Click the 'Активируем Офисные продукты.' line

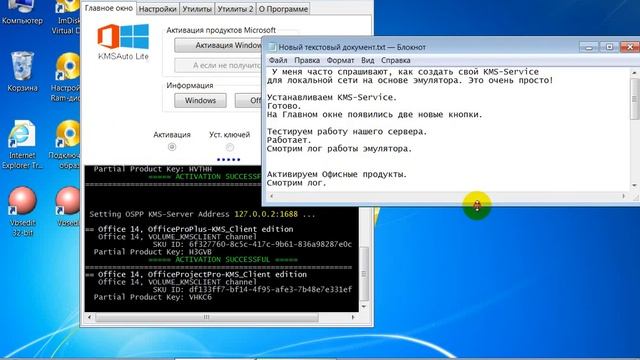pos(337,174)
